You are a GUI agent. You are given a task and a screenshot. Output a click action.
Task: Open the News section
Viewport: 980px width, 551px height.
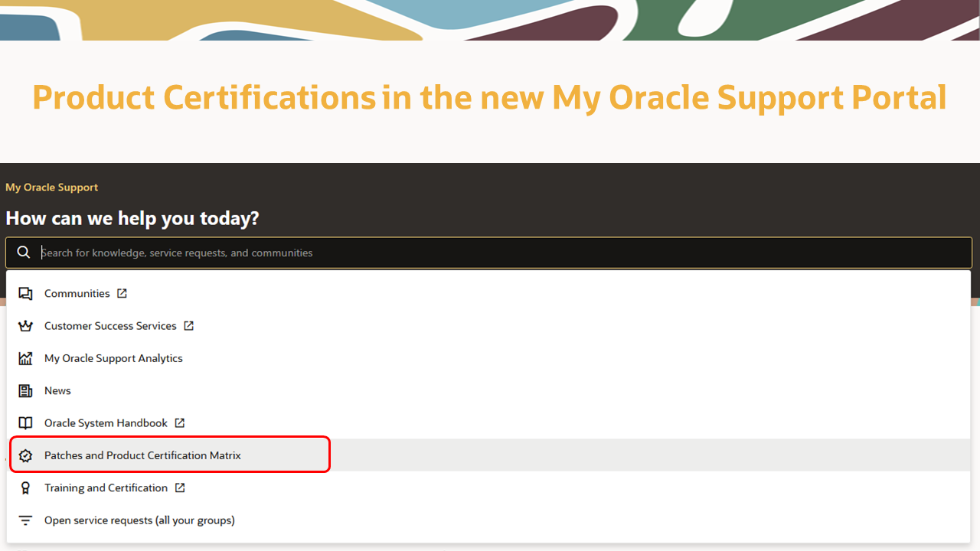click(x=57, y=390)
